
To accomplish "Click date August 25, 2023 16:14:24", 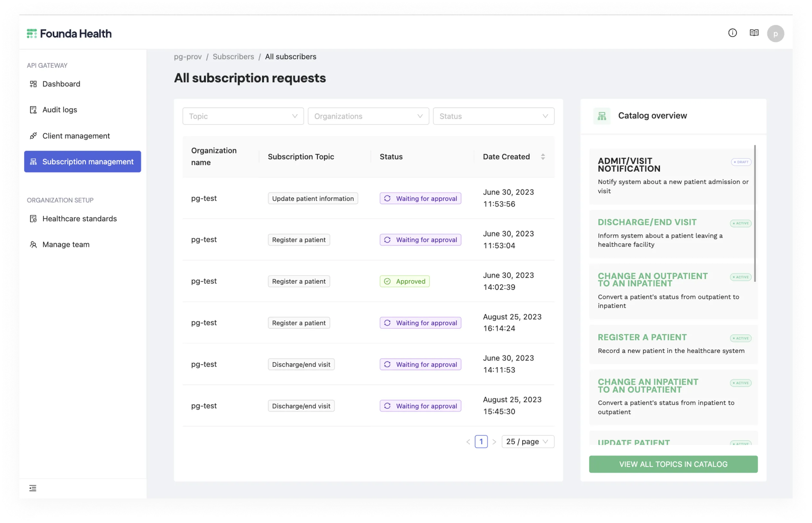I will pos(512,323).
